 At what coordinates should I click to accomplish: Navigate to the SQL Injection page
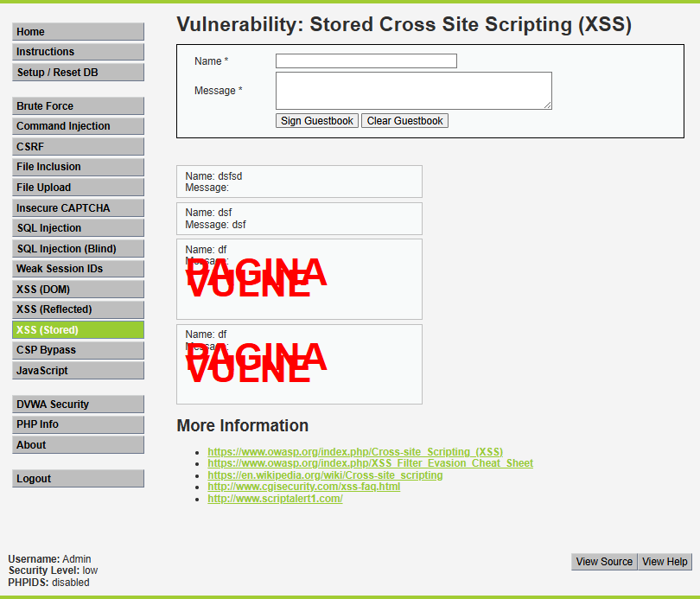(x=78, y=228)
